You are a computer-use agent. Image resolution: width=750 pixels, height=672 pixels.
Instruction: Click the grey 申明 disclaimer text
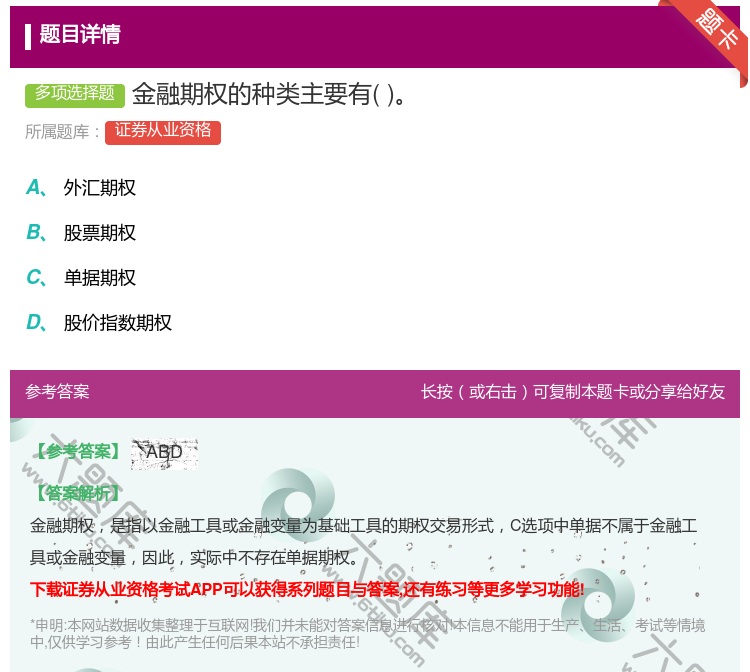tap(367, 633)
